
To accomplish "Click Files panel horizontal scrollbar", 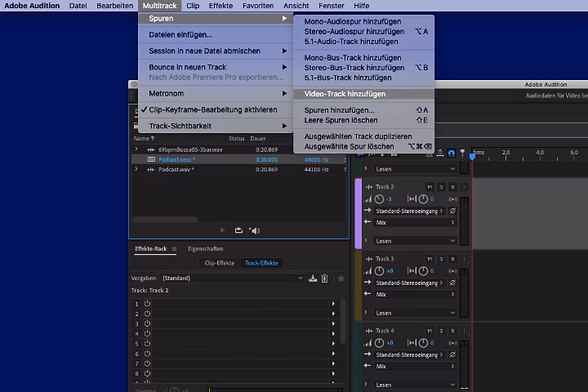I will pyautogui.click(x=165, y=220).
